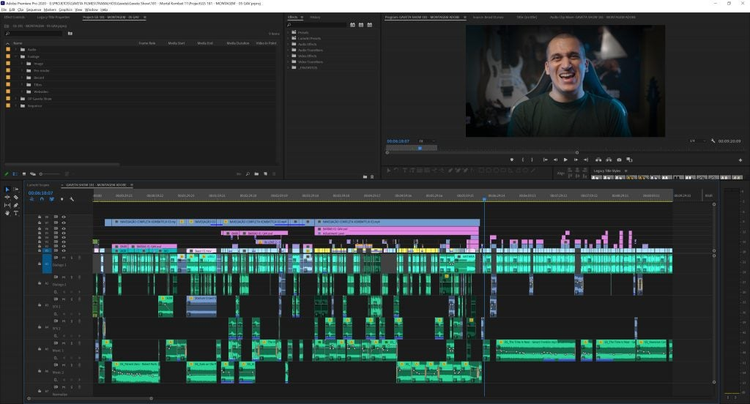
Task: Expand the Image bin
Action: coord(22,64)
